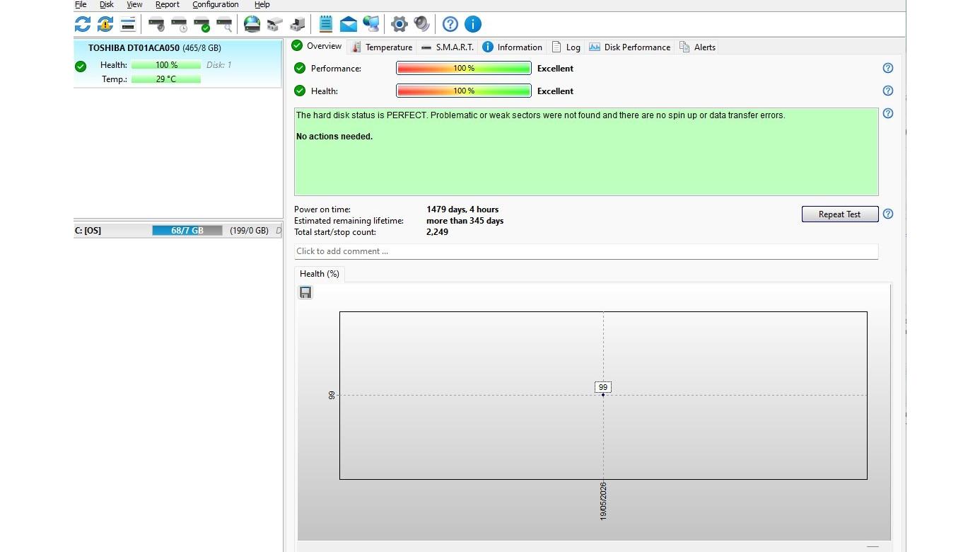Click the blue information circle toolbar icon
Screen dimensions: 980x552
473,24
